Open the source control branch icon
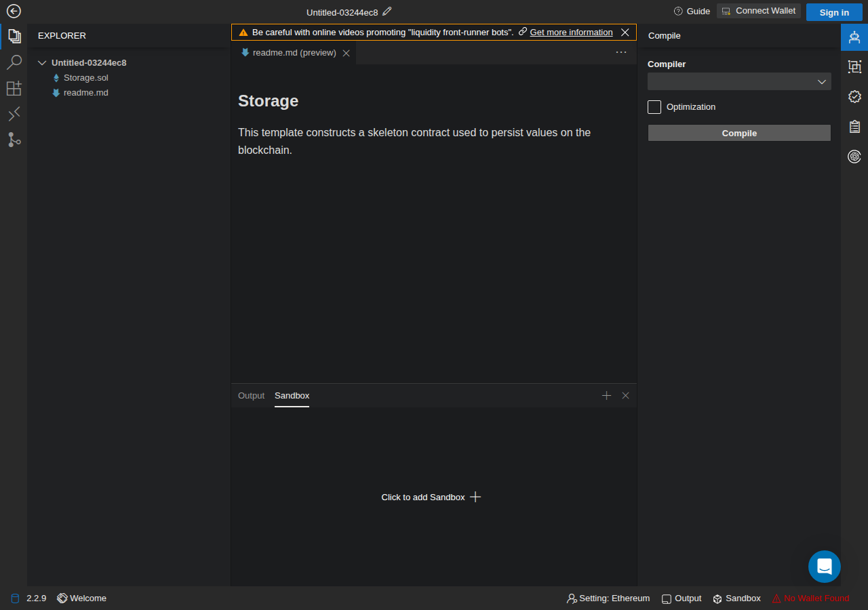868x610 pixels. (14, 140)
